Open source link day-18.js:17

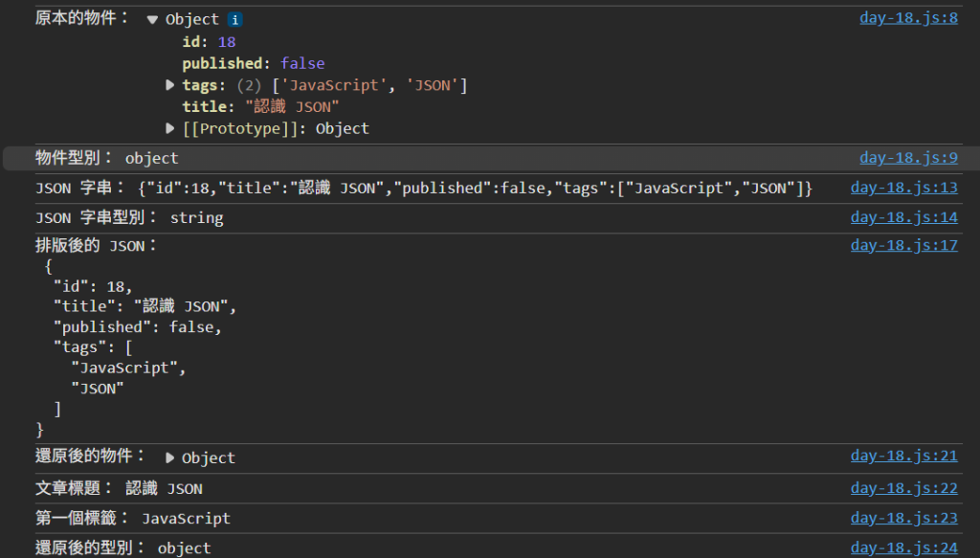pos(903,245)
